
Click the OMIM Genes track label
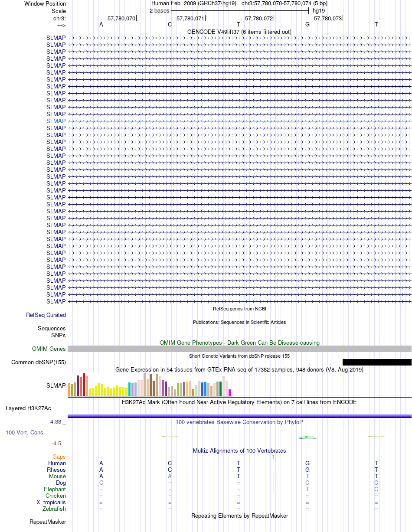[49, 349]
